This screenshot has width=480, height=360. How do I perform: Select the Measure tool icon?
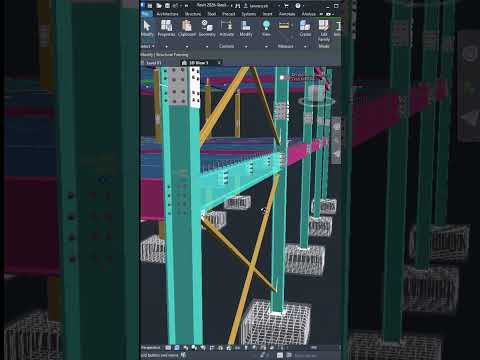(284, 26)
